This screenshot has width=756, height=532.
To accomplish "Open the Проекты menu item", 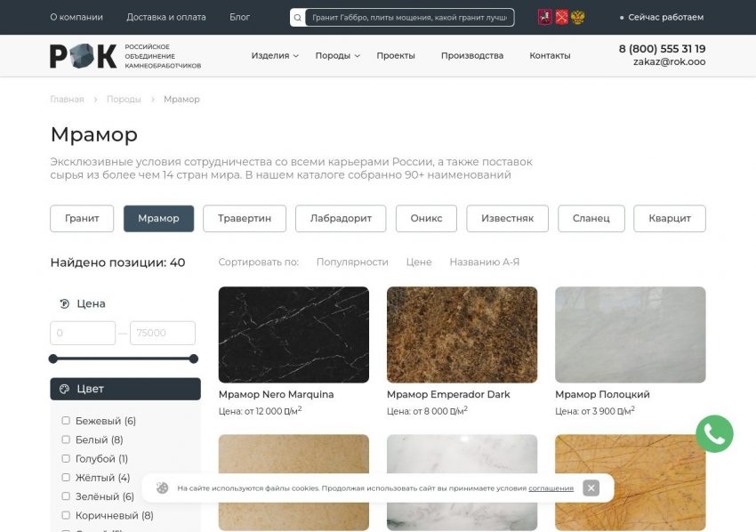I will click(396, 56).
